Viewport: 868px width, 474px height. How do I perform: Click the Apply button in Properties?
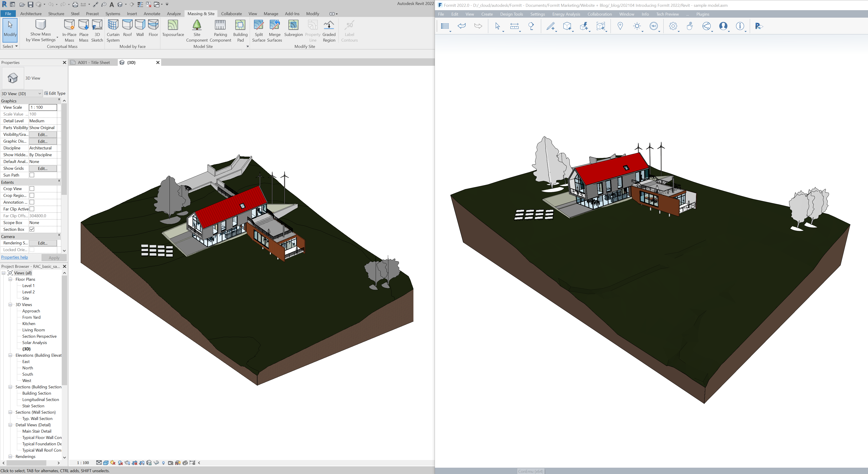(54, 258)
